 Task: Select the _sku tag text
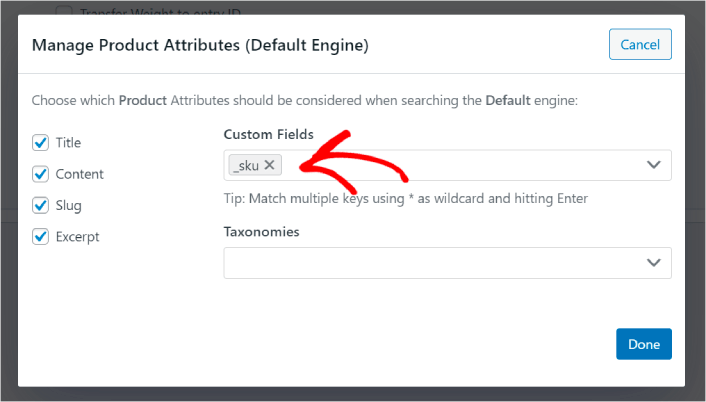tap(245, 165)
